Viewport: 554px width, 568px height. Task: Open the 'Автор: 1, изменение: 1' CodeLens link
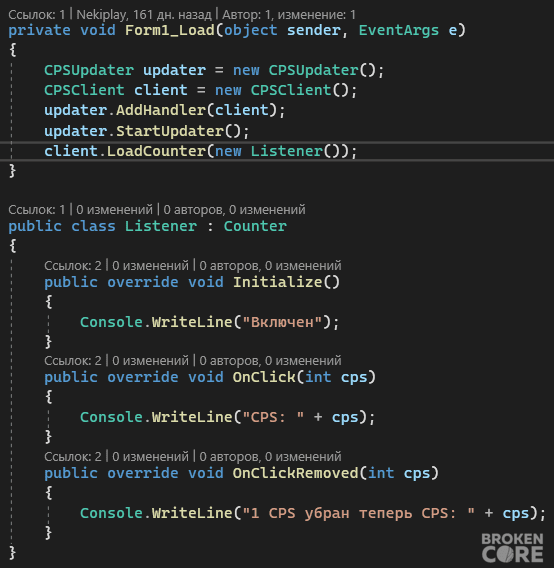(289, 14)
